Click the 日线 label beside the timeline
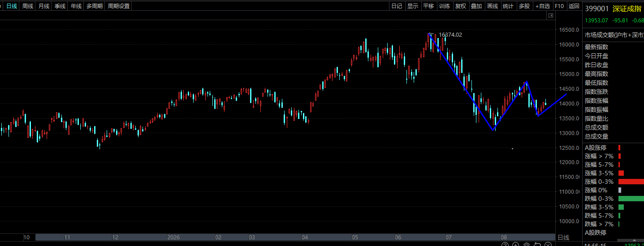The width and height of the screenshot is (644, 246). (563, 238)
